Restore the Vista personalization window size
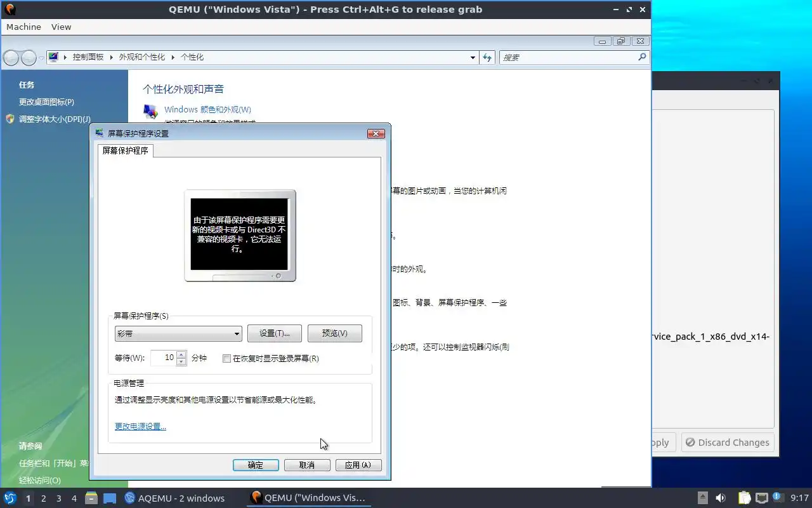812x508 pixels. pyautogui.click(x=621, y=41)
